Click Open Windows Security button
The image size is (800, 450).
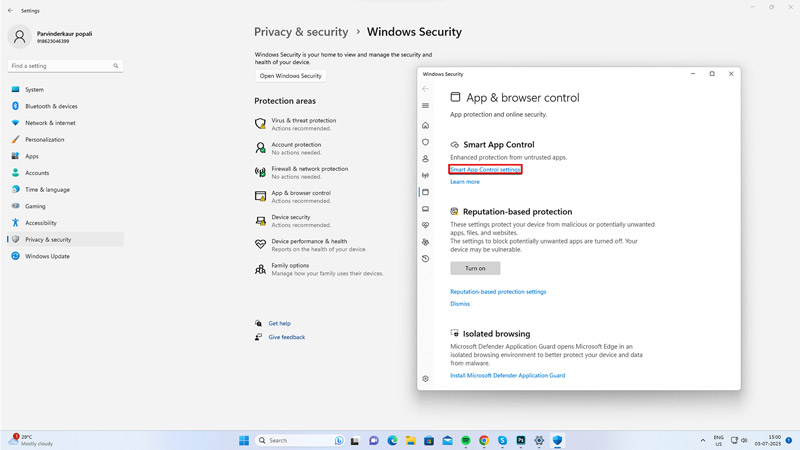pos(290,76)
